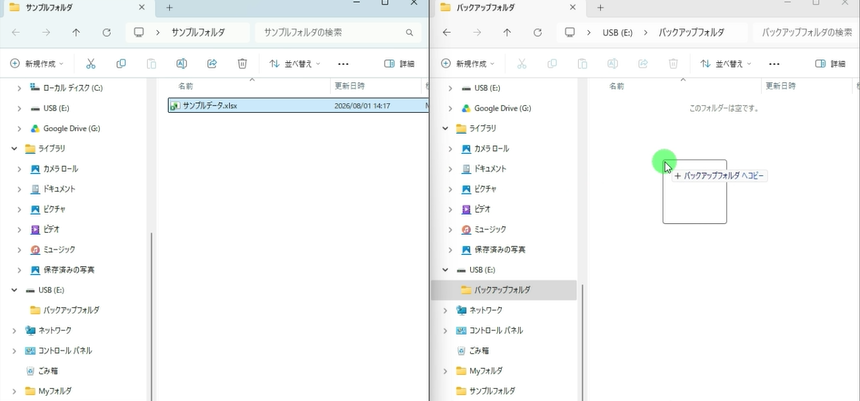Click バックアップフォルダ breadcrumb in right address bar

coord(691,33)
